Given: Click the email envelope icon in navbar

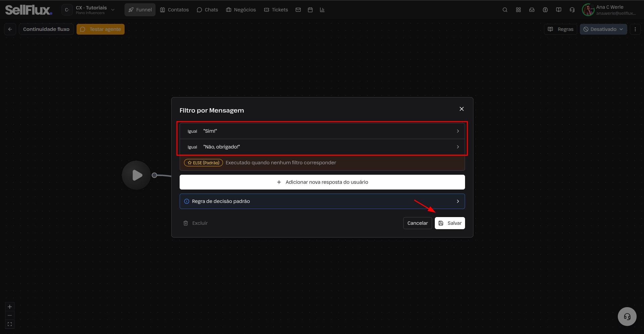Looking at the screenshot, I should [298, 10].
